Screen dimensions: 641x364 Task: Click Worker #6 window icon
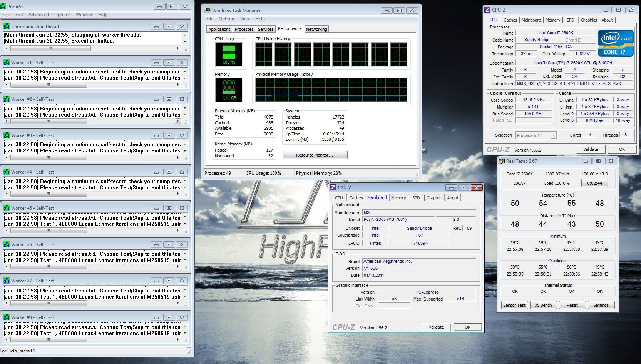[7, 244]
